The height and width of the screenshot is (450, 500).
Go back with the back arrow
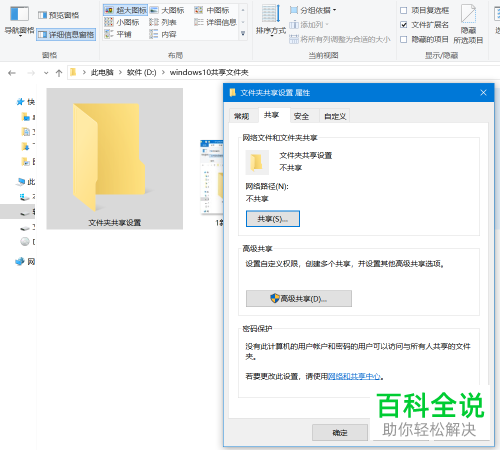point(12,73)
